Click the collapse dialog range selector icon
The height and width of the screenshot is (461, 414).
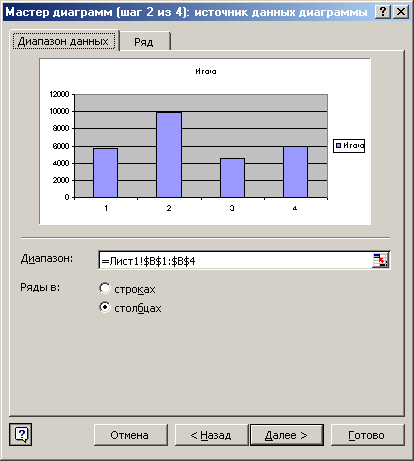click(x=380, y=260)
